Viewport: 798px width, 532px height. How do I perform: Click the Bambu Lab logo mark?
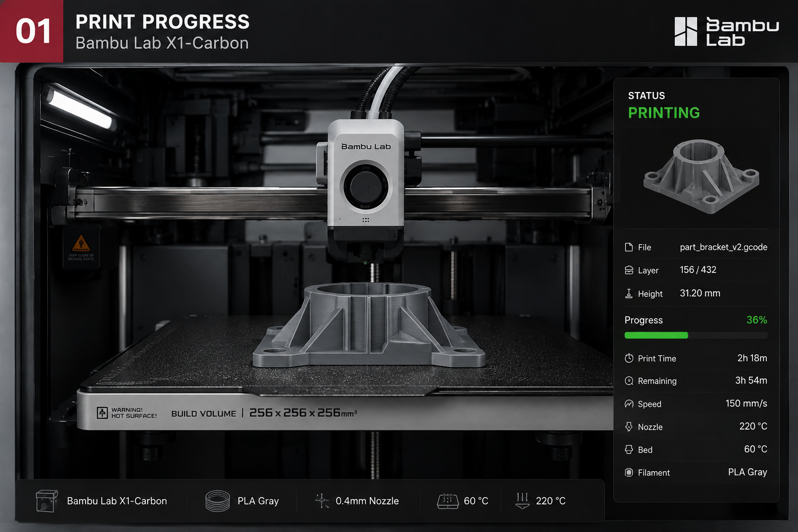[x=685, y=31]
